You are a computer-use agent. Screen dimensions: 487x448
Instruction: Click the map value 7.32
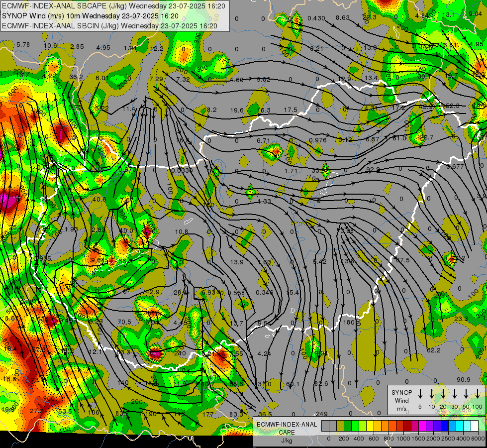click(x=183, y=79)
